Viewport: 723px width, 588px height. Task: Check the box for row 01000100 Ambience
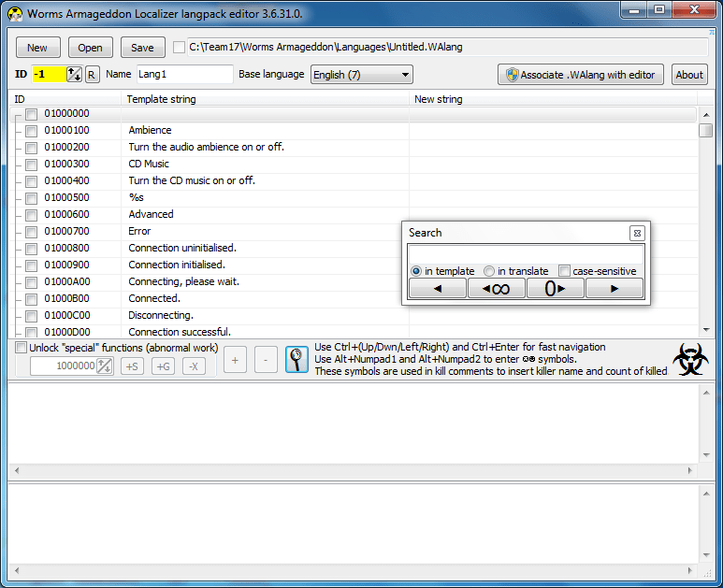point(32,131)
